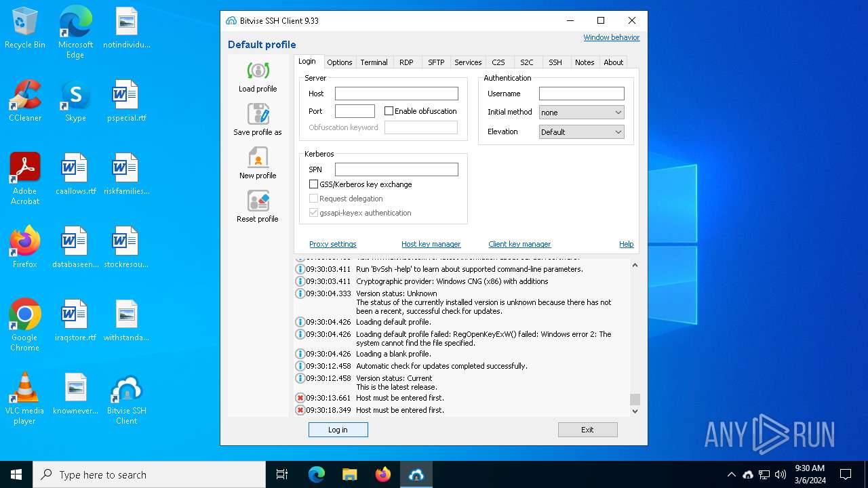Image resolution: width=868 pixels, height=488 pixels.
Task: Open the About tab
Action: tap(613, 62)
